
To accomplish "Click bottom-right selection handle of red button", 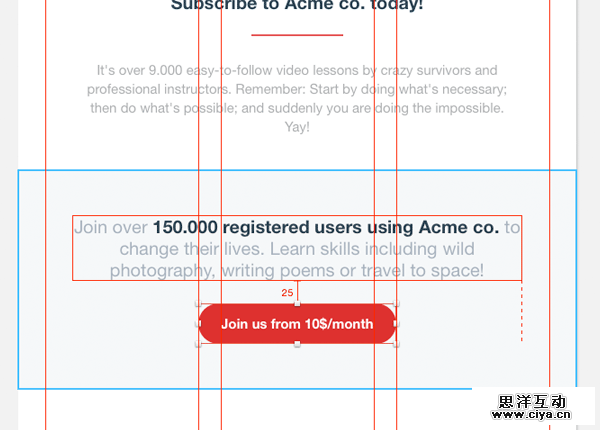I will [x=396, y=344].
